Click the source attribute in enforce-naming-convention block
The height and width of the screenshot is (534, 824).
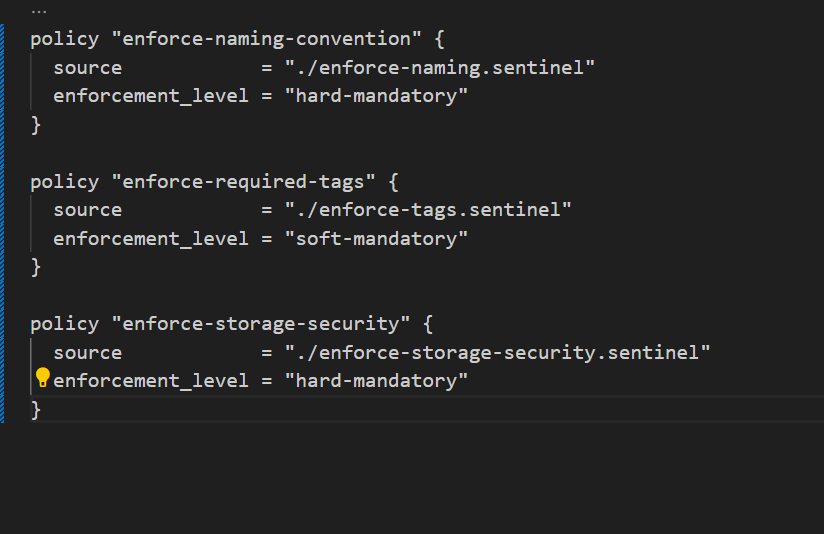point(88,68)
